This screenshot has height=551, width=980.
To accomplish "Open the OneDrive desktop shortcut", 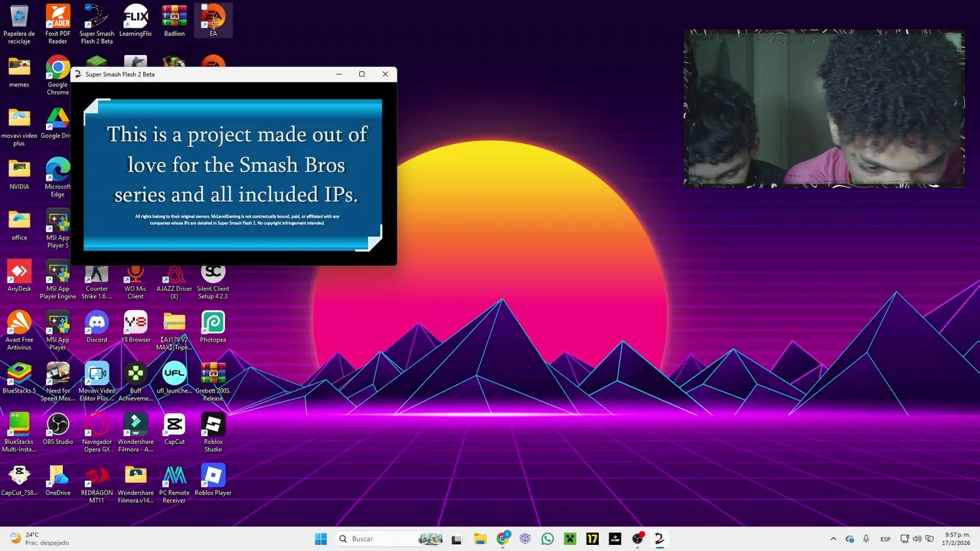I will tap(57, 481).
